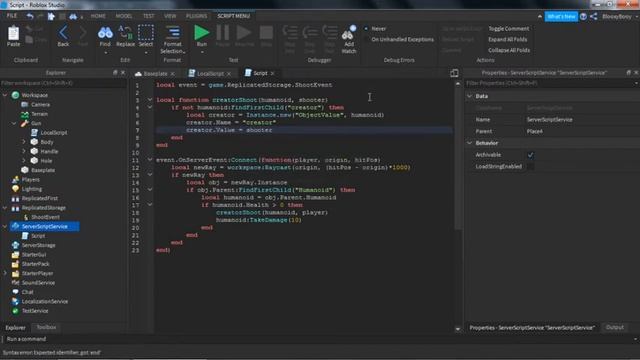Open the LocalScript editor tab
Viewport: 640px width, 360px height.
tap(210, 73)
